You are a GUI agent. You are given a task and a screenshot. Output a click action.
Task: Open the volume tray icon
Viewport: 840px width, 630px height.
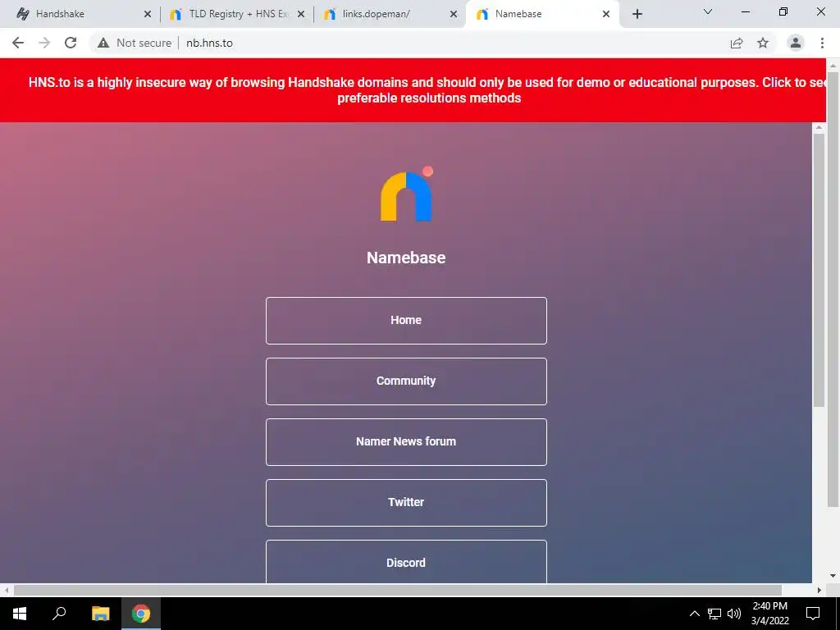(734, 614)
